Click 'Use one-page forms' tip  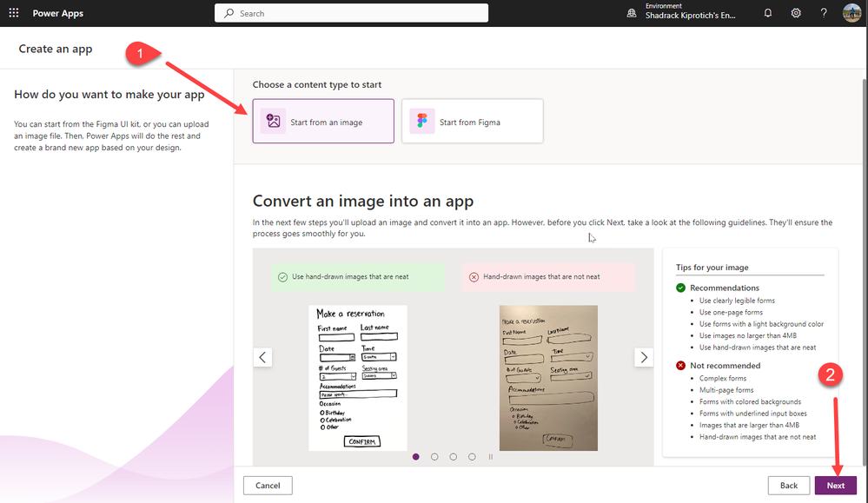731,312
